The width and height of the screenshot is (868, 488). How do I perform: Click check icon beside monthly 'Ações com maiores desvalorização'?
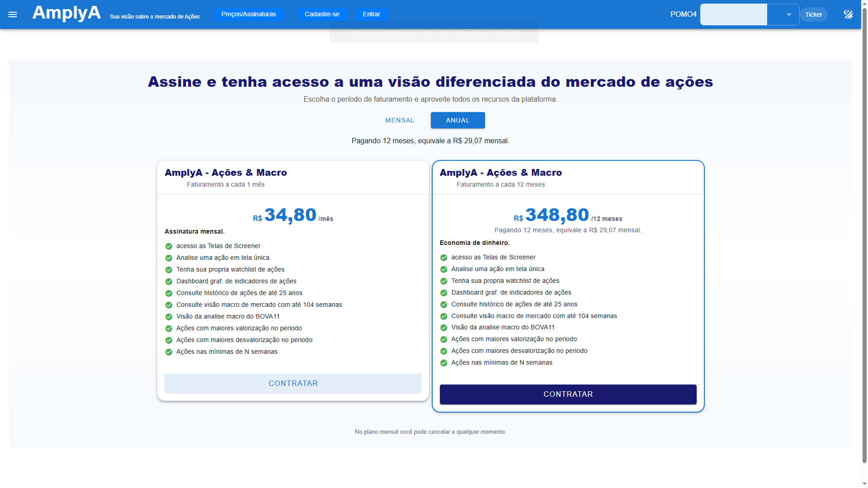[x=169, y=340]
